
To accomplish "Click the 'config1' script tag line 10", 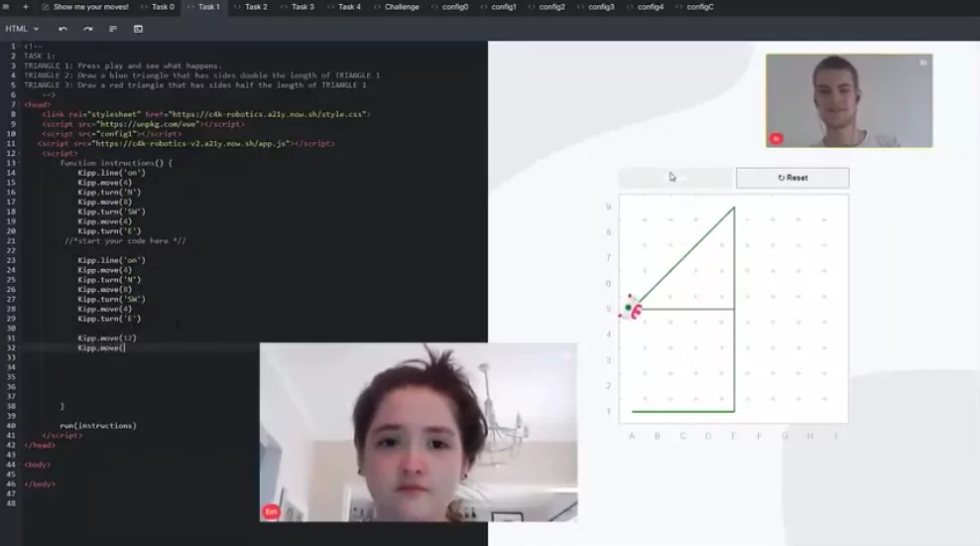I will click(x=111, y=134).
